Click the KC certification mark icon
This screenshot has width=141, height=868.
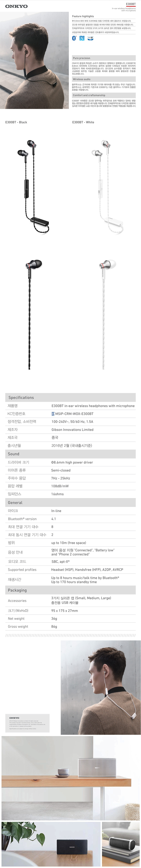click(x=53, y=413)
